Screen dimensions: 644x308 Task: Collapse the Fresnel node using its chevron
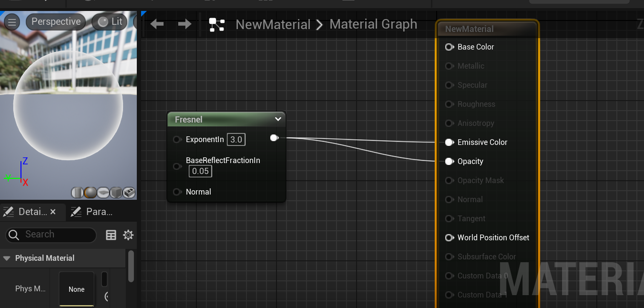pos(278,120)
